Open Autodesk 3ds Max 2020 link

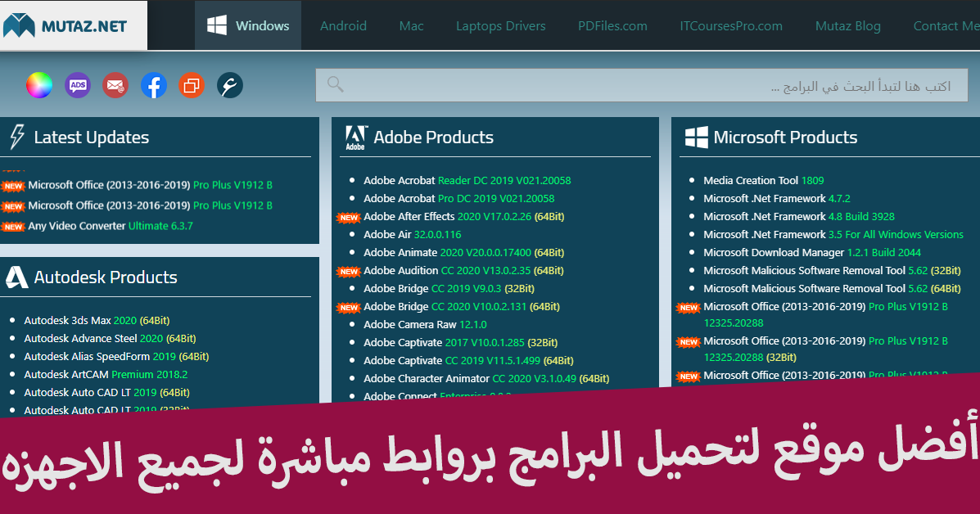click(97, 320)
